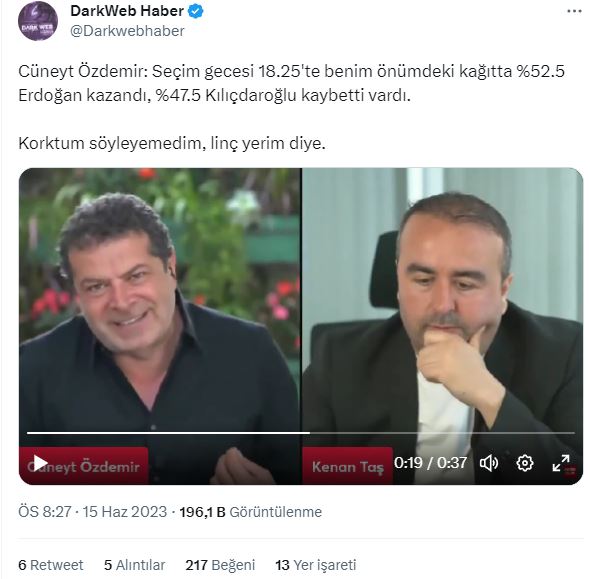
Task: Mute the video using the speaker icon
Action: point(489,463)
